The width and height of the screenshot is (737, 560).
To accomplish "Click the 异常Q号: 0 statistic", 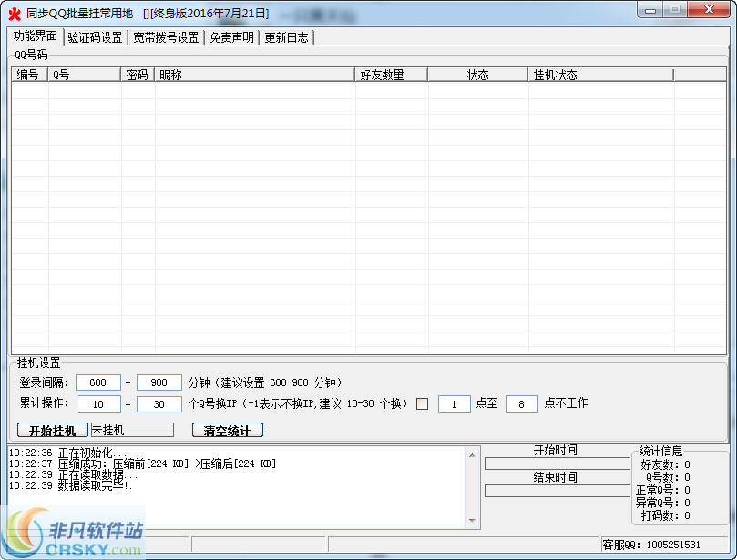I will [663, 503].
